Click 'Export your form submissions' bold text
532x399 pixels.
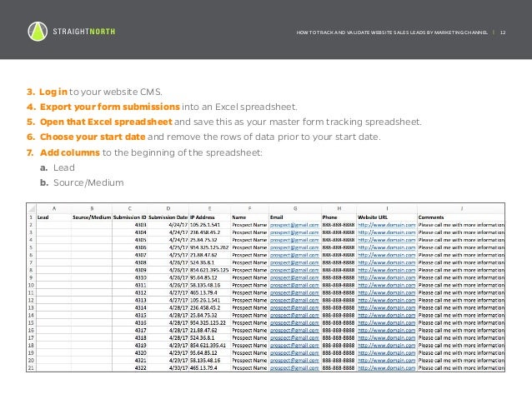point(109,107)
